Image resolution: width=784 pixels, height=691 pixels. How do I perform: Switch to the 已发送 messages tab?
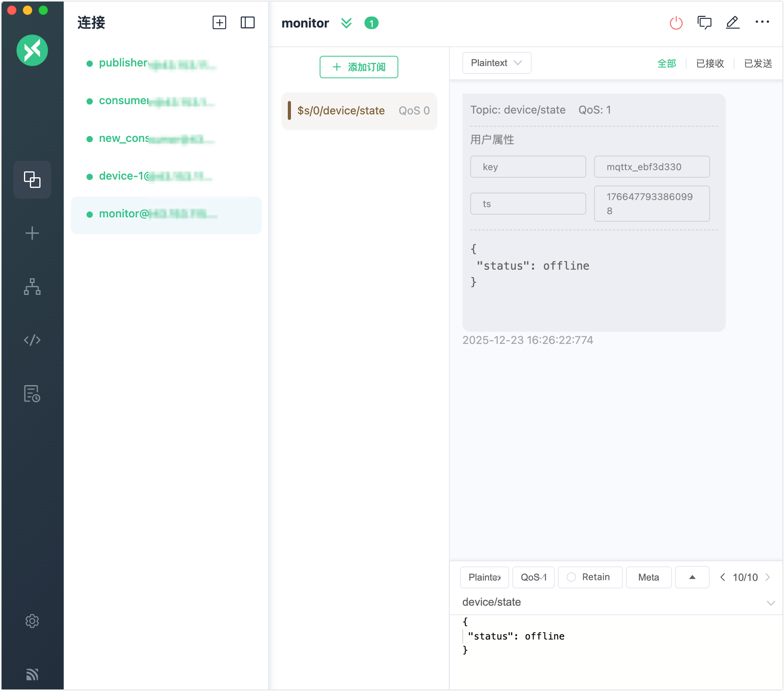(758, 63)
